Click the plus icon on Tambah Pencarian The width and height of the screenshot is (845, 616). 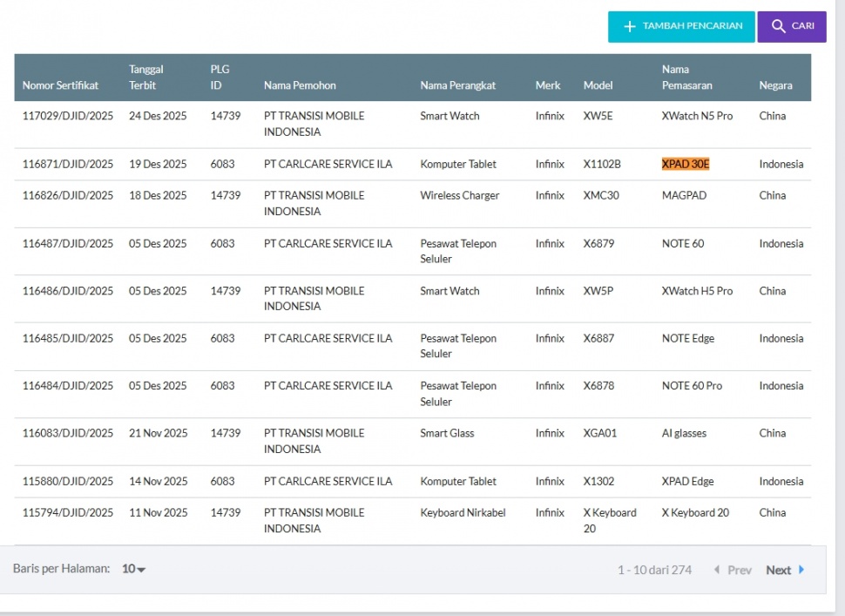click(x=630, y=27)
